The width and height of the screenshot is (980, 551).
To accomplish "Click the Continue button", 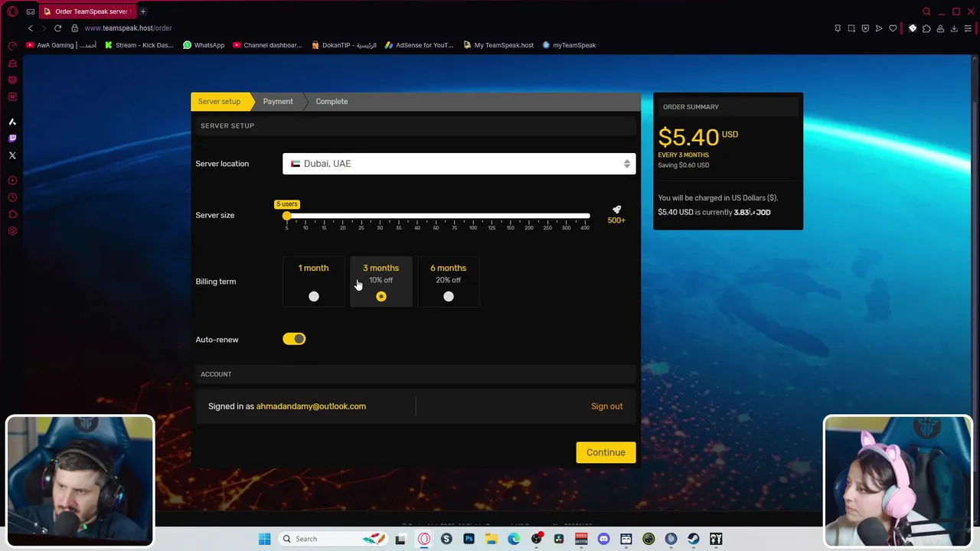I will pos(606,452).
